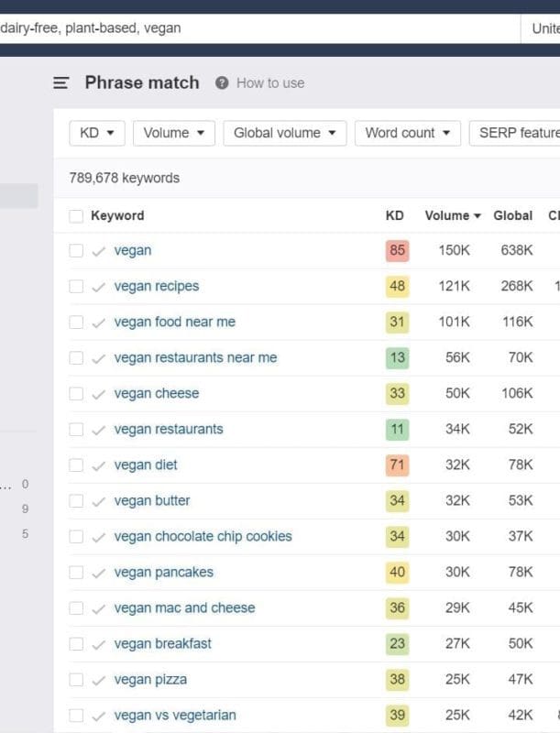Collapse the sidebar using the hamburger icon
Image resolution: width=560 pixels, height=733 pixels.
(x=60, y=82)
